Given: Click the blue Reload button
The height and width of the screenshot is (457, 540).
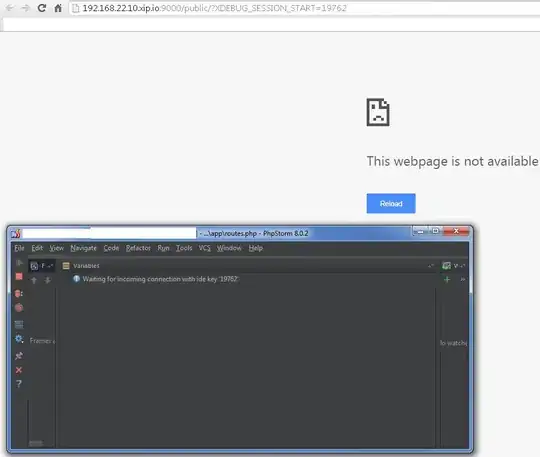Looking at the screenshot, I should (391, 204).
